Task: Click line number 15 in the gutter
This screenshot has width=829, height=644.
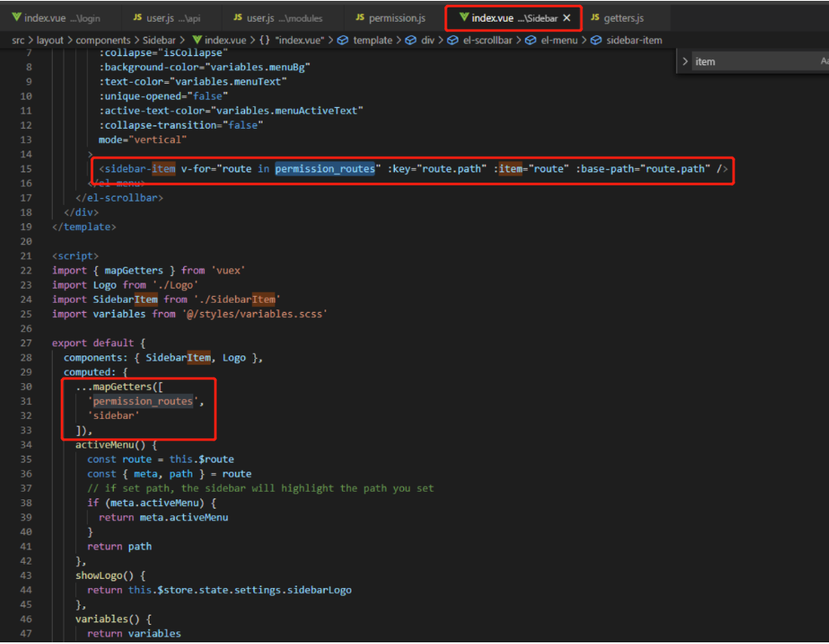Action: 26,169
